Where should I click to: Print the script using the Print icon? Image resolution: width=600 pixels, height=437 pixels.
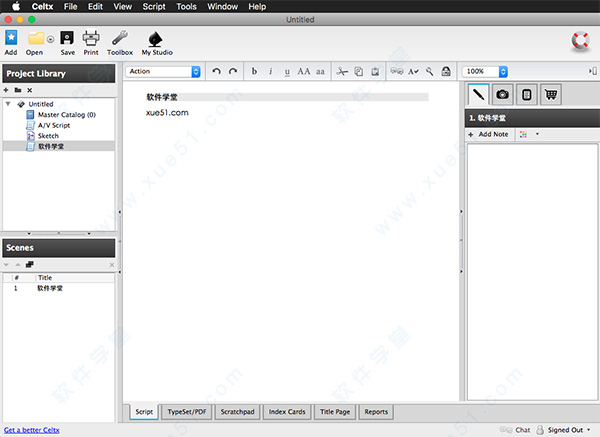point(91,38)
